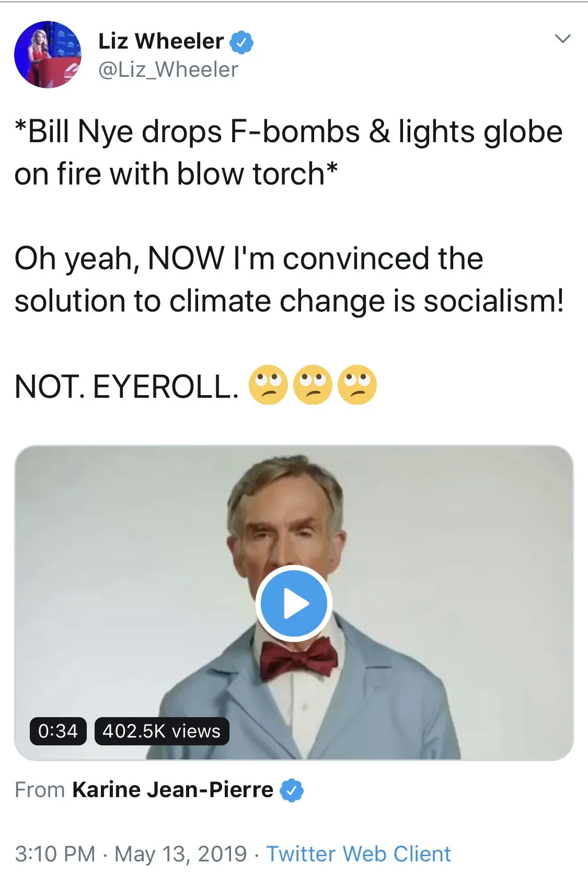This screenshot has height=875, width=588.
Task: Click the verified badge beside Karine Jean-Pierre
Action: pos(292,790)
